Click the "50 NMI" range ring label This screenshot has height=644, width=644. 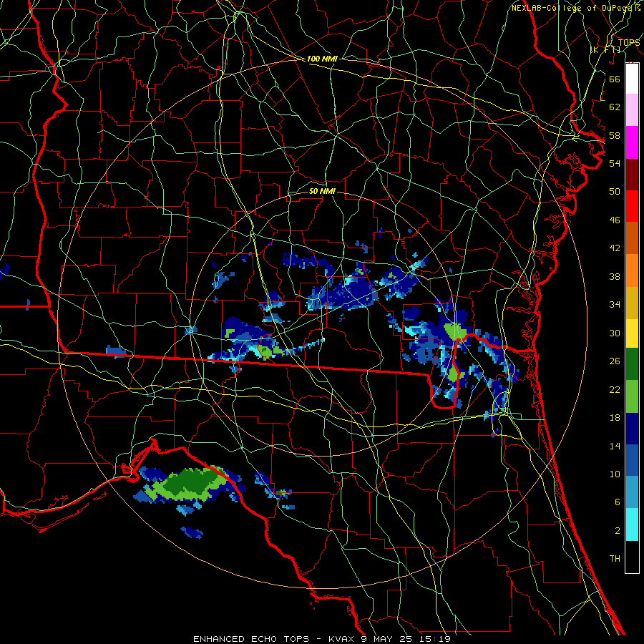(x=322, y=192)
